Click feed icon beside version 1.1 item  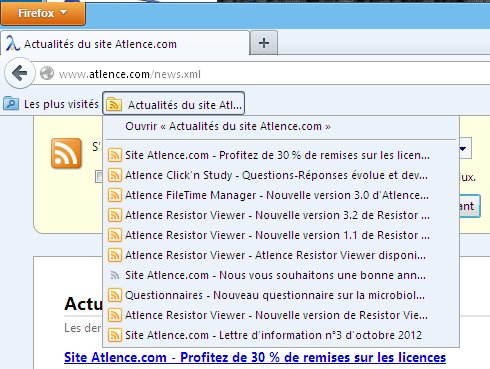[115, 235]
